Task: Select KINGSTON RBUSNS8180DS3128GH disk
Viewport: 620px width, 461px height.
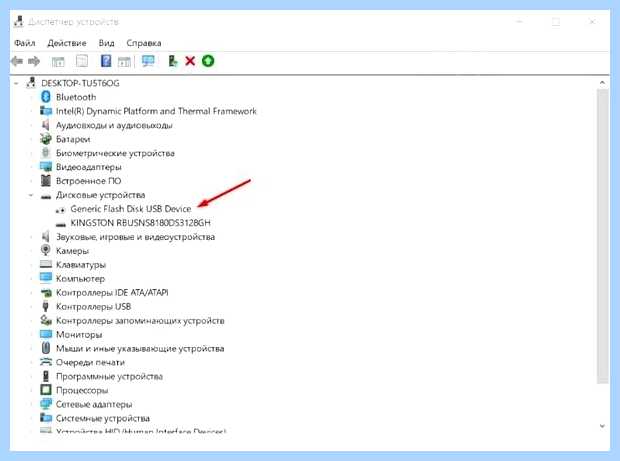Action: pyautogui.click(x=140, y=223)
